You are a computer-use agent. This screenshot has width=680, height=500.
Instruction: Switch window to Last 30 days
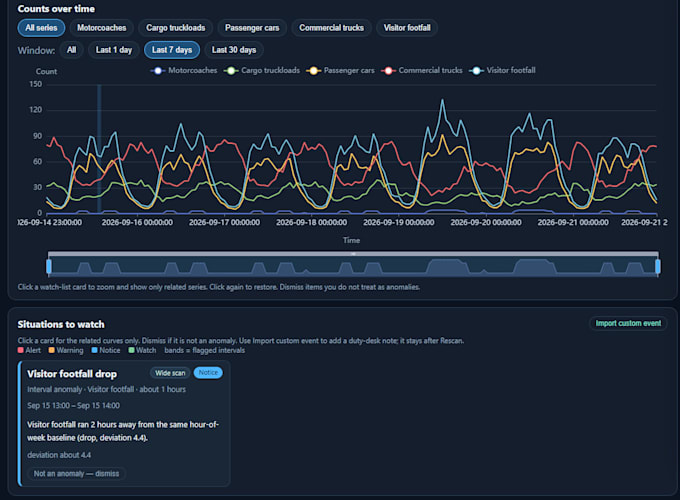(234, 50)
